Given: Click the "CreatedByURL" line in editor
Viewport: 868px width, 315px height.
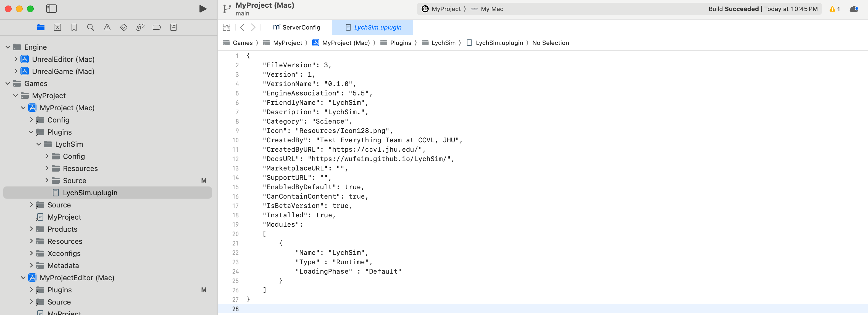Looking at the screenshot, I should click(x=344, y=150).
